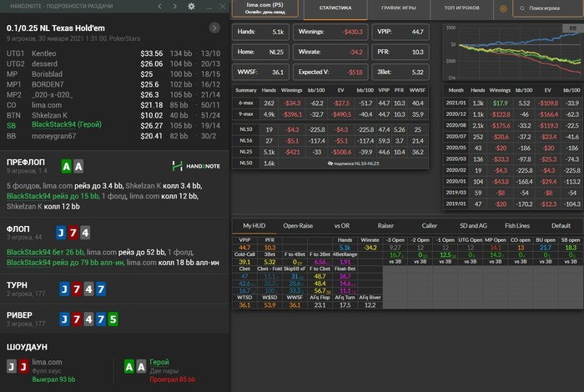The width and height of the screenshot is (584, 392).
Task: Click Hands 5.1k stat box
Action: coord(260,32)
